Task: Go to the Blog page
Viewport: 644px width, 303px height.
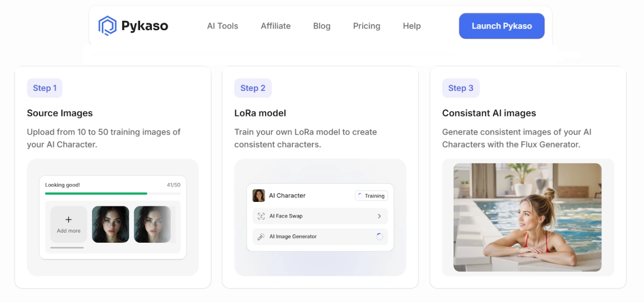Action: point(322,26)
